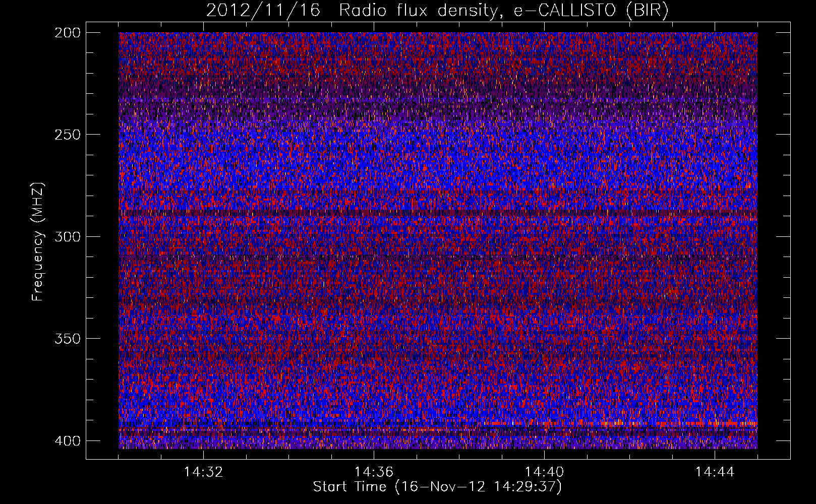This screenshot has height=504, width=816.
Task: Select the '200' frequency axis label
Action: (x=68, y=33)
